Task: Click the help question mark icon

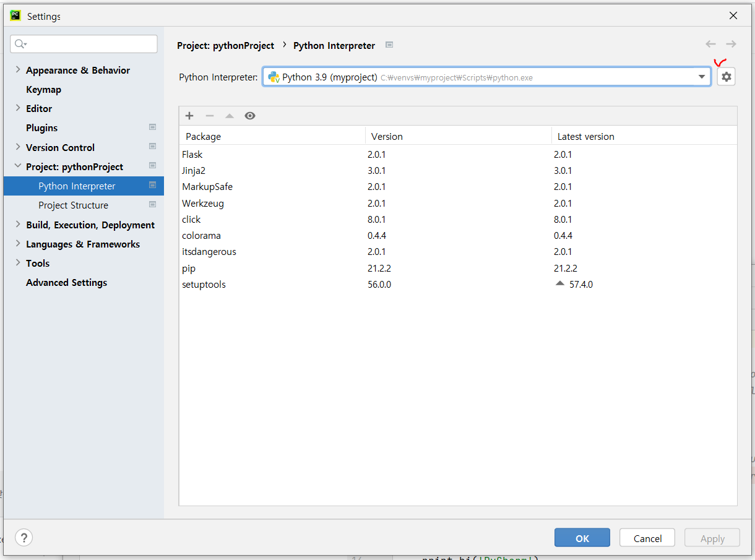Action: pos(24,537)
